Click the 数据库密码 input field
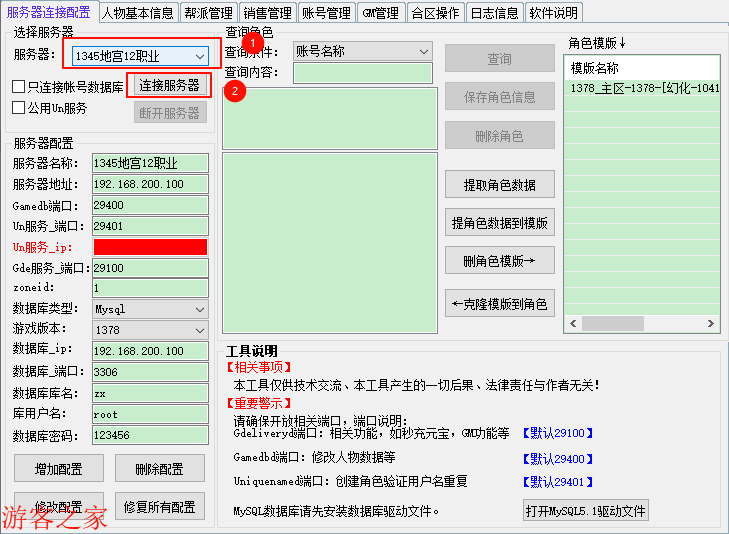Image resolution: width=729 pixels, height=534 pixels. [x=150, y=436]
